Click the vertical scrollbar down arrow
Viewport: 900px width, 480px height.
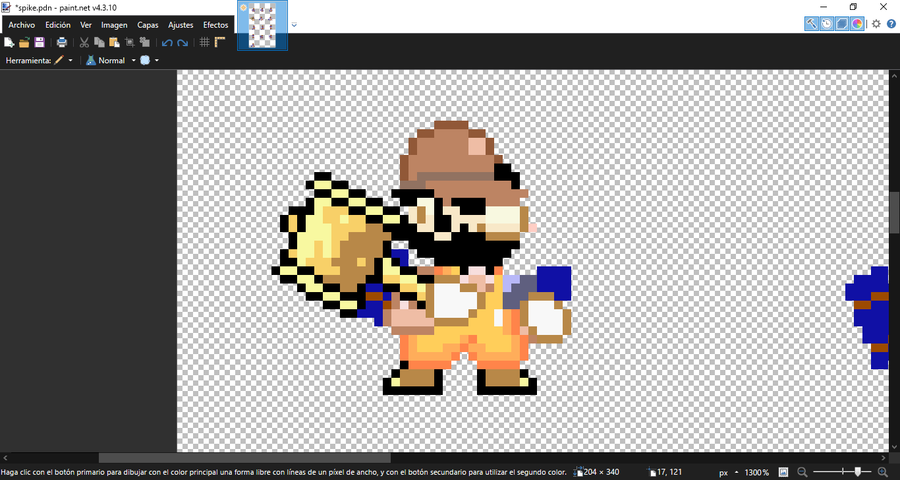(x=894, y=448)
